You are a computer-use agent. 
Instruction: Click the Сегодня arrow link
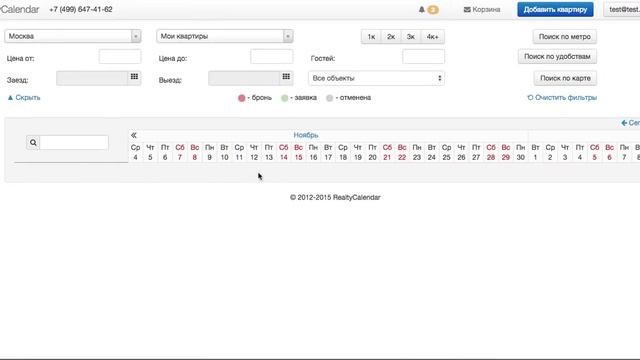[630, 123]
